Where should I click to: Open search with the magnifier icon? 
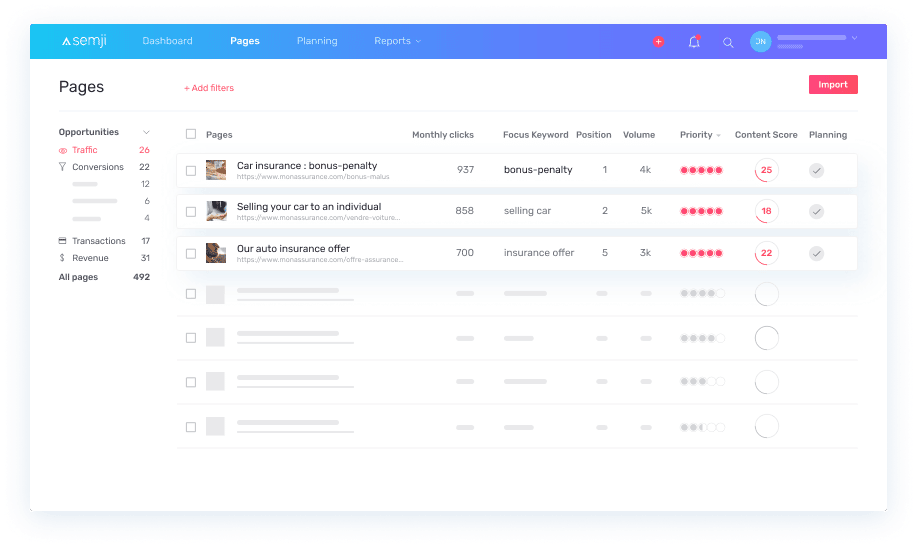pos(728,42)
